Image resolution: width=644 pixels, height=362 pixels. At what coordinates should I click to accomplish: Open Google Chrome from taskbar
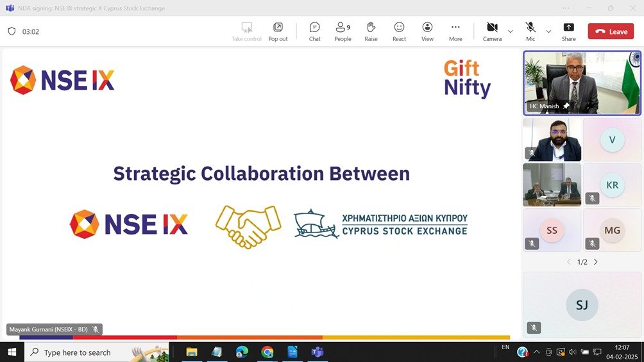pyautogui.click(x=267, y=352)
